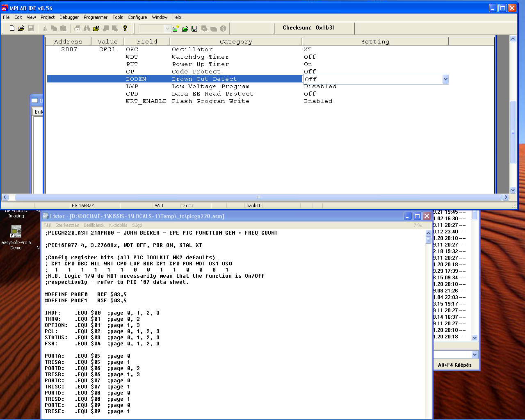This screenshot has height=420, width=525.
Task: Select the CP Code Protect row
Action: pyautogui.click(x=248, y=71)
